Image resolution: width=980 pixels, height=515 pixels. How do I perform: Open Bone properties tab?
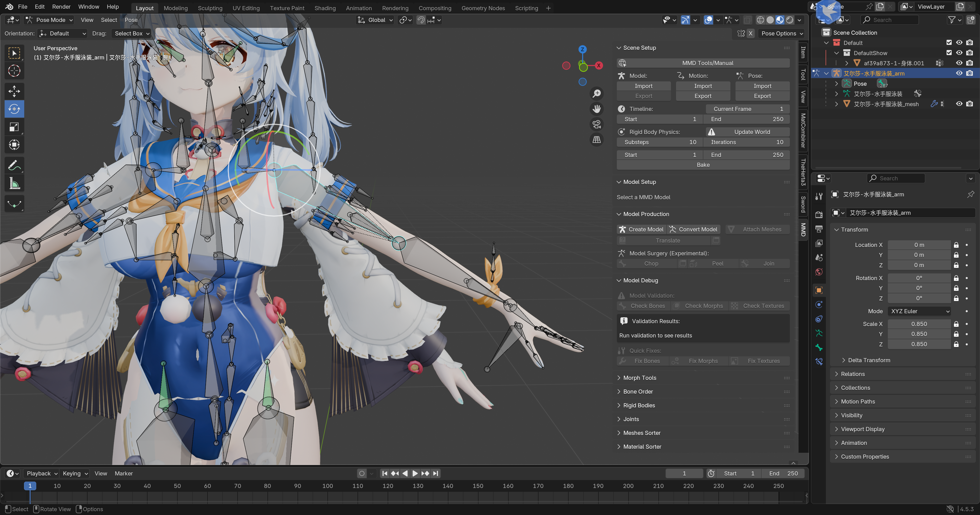819,347
